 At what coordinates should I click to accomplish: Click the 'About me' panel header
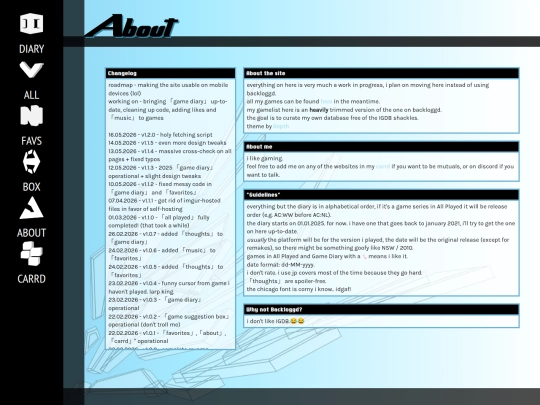(x=381, y=147)
